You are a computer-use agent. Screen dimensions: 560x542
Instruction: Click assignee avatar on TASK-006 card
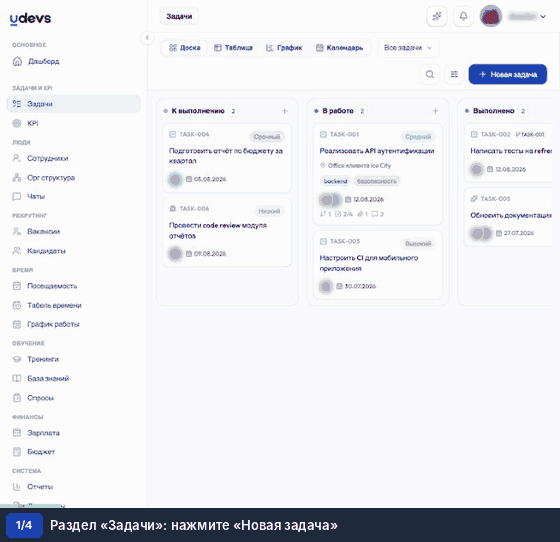click(x=175, y=254)
